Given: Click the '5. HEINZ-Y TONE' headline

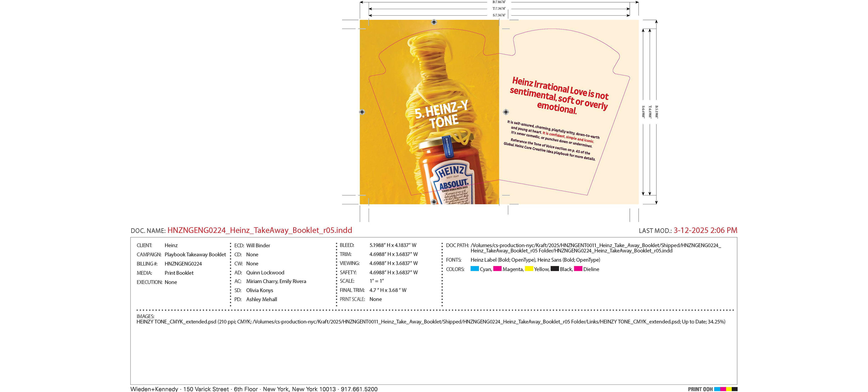Looking at the screenshot, I should point(442,115).
